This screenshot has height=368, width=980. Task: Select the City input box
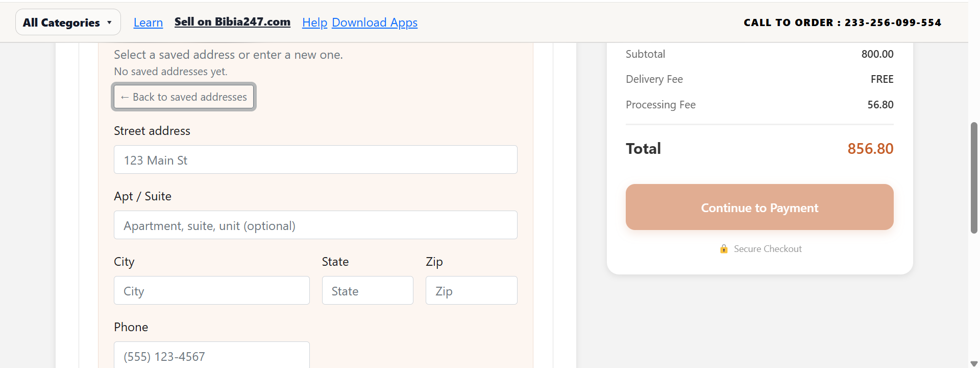(x=211, y=290)
